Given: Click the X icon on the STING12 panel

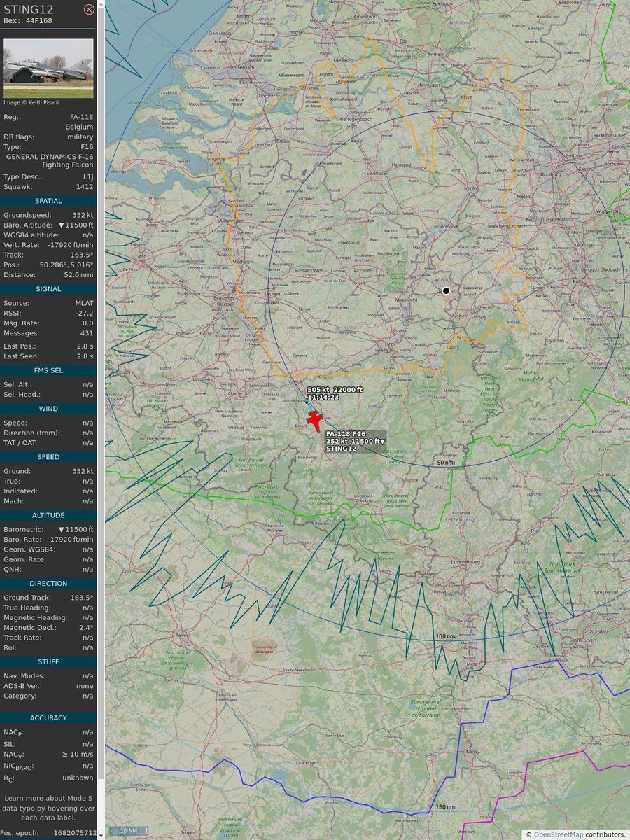Looking at the screenshot, I should pyautogui.click(x=89, y=9).
